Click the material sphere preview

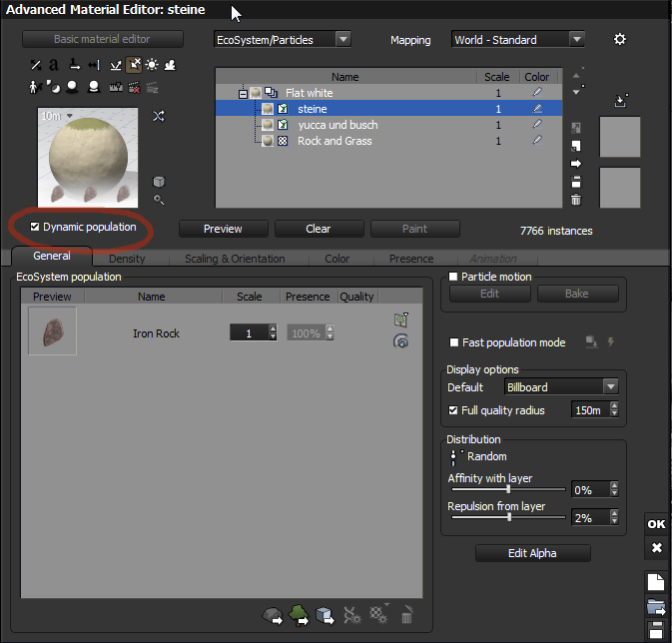(88, 158)
